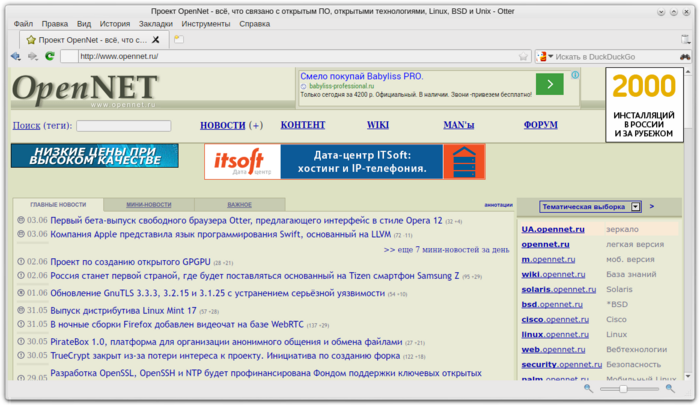Viewport: 700px width, 405px height.
Task: Open the КОНТЕНТ link
Action: [303, 125]
